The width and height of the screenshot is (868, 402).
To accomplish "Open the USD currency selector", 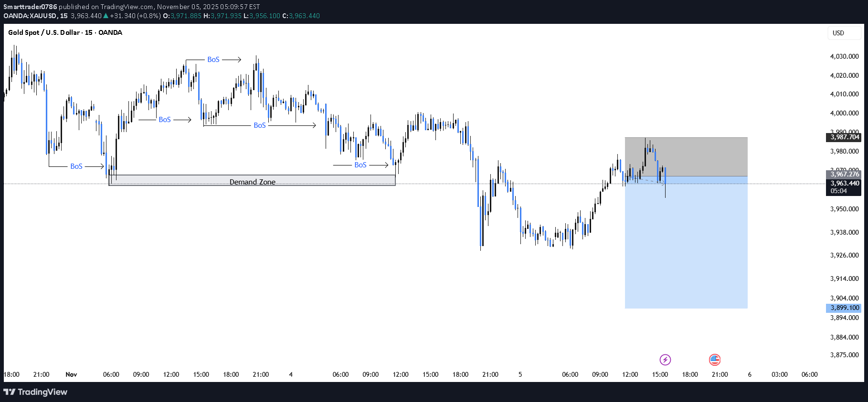I will pyautogui.click(x=844, y=33).
